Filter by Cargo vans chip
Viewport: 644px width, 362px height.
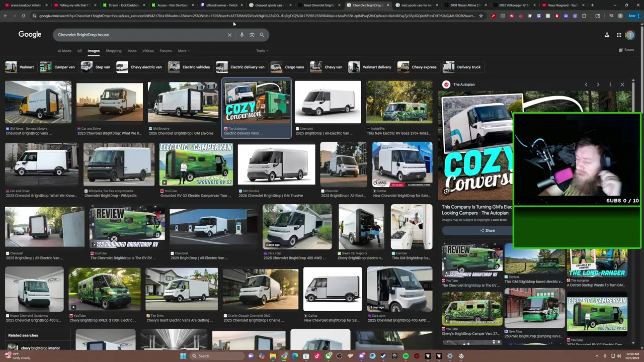(x=288, y=67)
